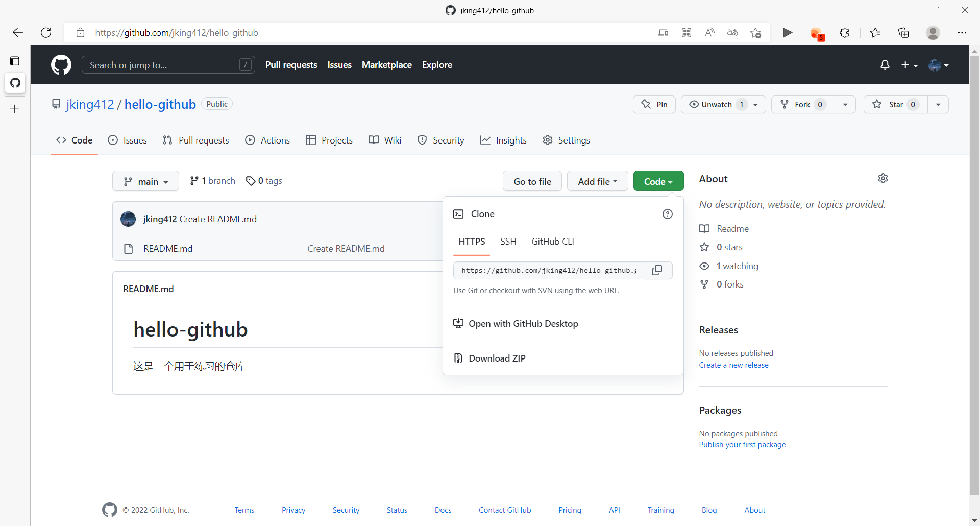Click the footer GitHub logo
This screenshot has height=526, width=980.
pyautogui.click(x=110, y=510)
